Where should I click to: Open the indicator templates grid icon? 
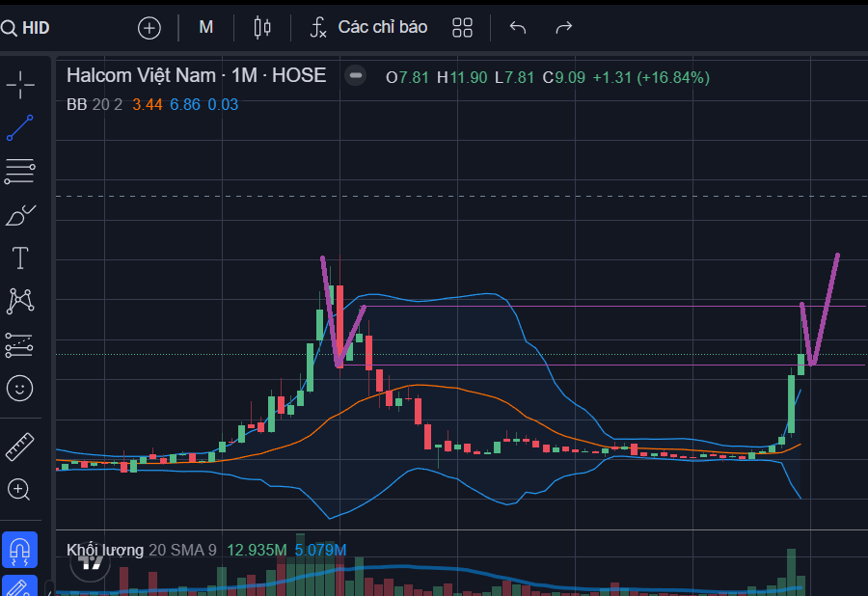pyautogui.click(x=462, y=27)
